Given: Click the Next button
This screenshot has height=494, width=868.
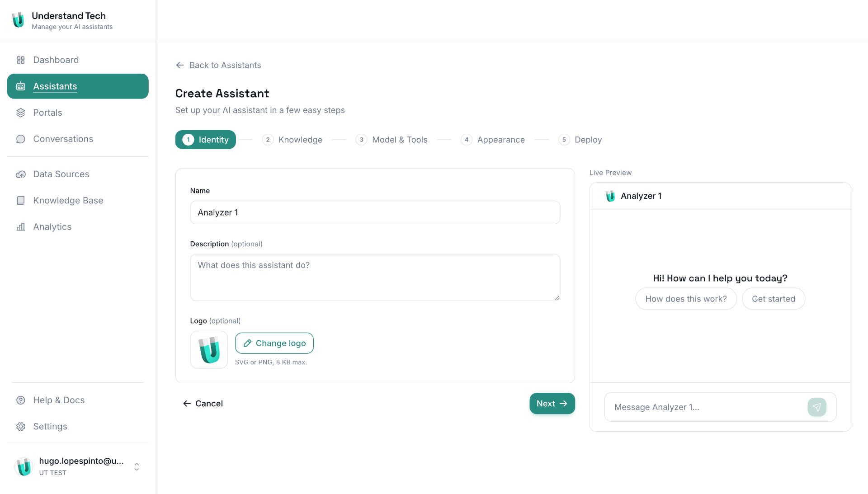Looking at the screenshot, I should (552, 404).
